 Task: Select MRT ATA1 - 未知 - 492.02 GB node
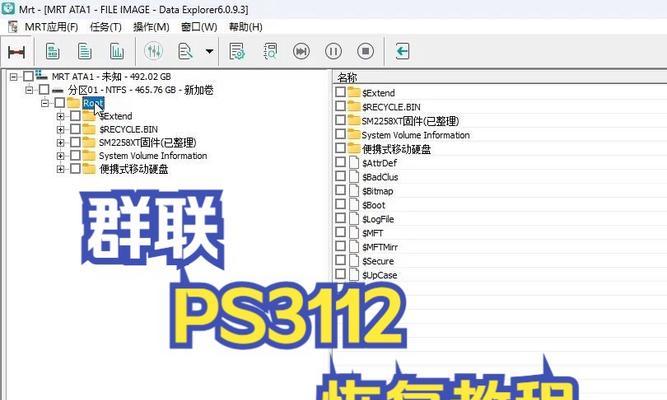tap(111, 77)
